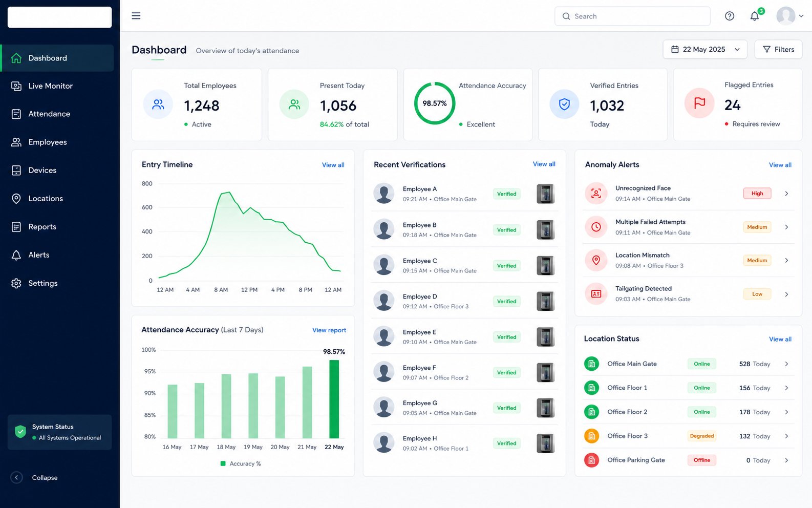The image size is (812, 508).
Task: Click the Verified Entries shield icon
Action: pyautogui.click(x=564, y=104)
